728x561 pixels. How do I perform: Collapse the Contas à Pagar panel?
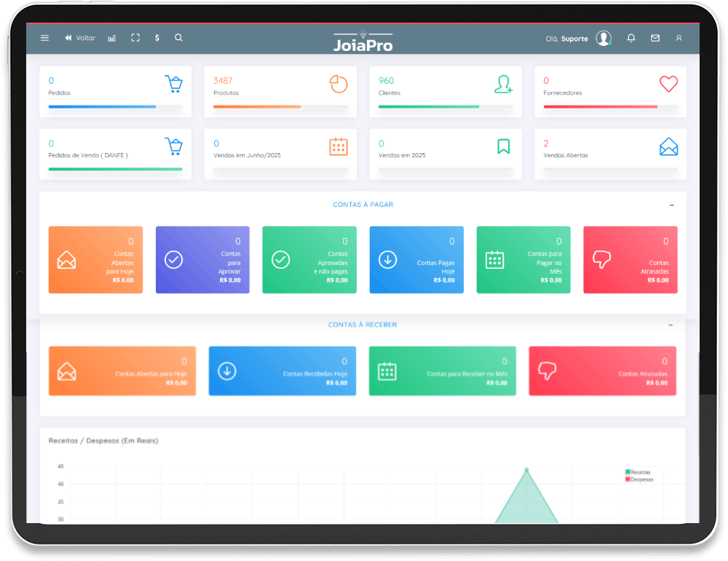[671, 205]
